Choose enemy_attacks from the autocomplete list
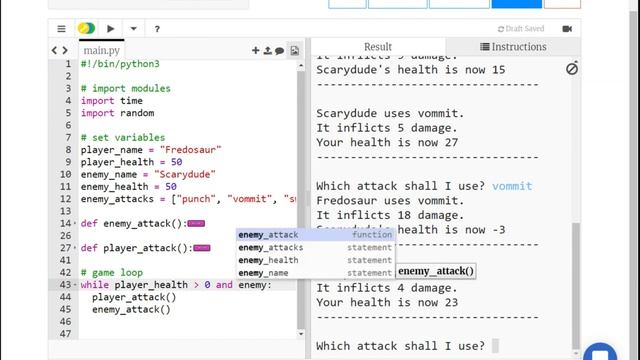 (x=315, y=247)
